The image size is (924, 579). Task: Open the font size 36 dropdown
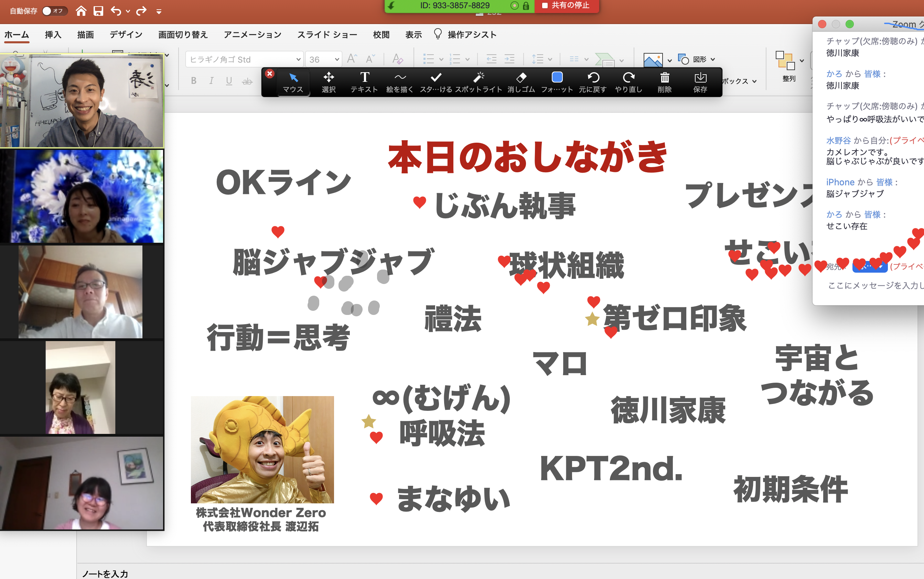pyautogui.click(x=336, y=59)
